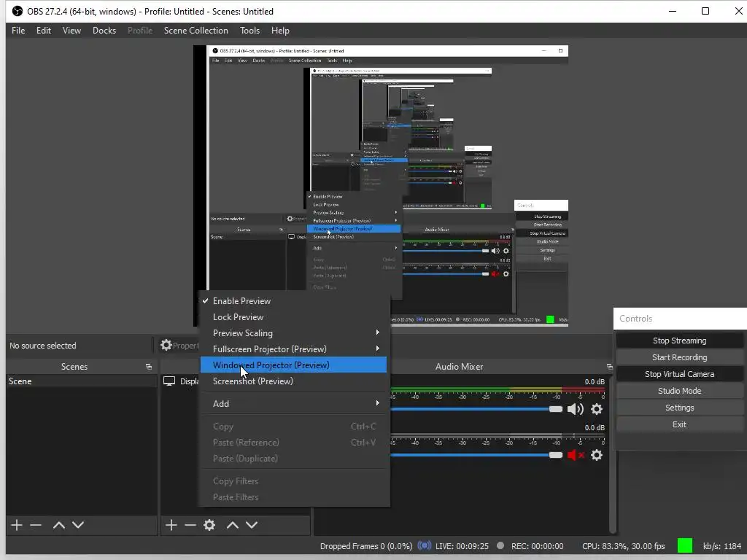Screen dimensions: 747x560
Task: Click the kb/s bitrate status text
Action: point(721,545)
